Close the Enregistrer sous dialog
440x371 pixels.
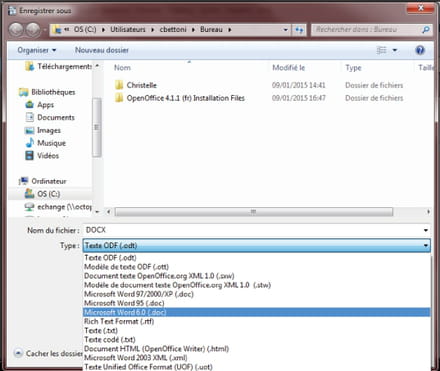421,8
